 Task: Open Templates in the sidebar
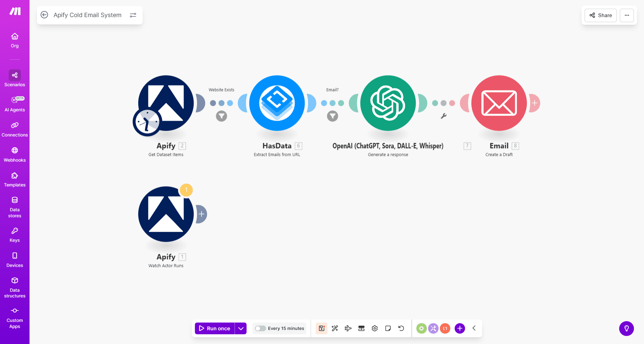pos(15,179)
